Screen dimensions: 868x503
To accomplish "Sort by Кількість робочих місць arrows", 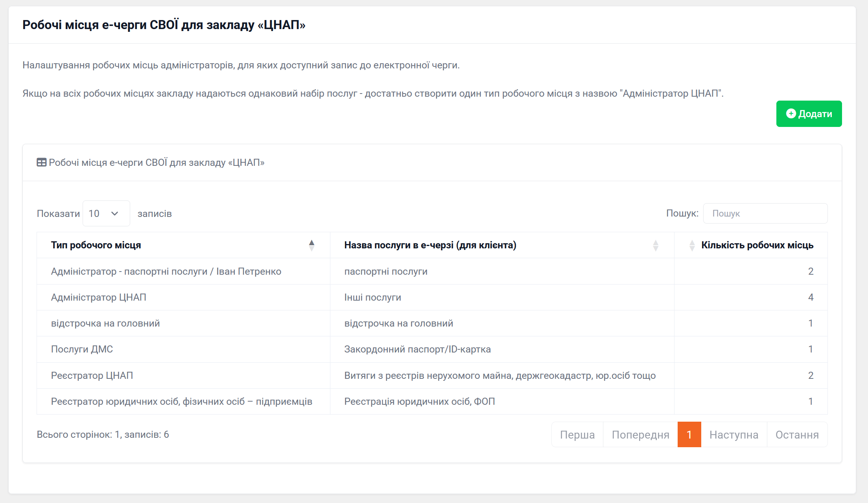I will tap(692, 245).
